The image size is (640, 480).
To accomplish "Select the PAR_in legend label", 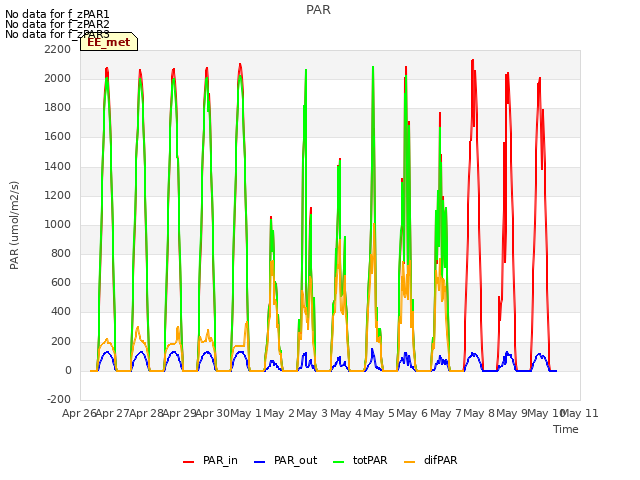I will [220, 460].
